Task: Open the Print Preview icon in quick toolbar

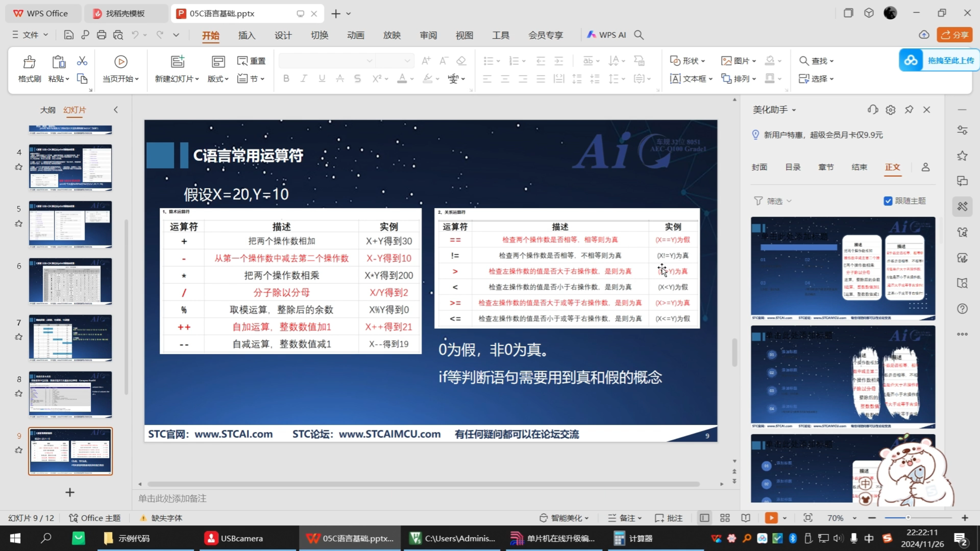Action: (x=118, y=35)
